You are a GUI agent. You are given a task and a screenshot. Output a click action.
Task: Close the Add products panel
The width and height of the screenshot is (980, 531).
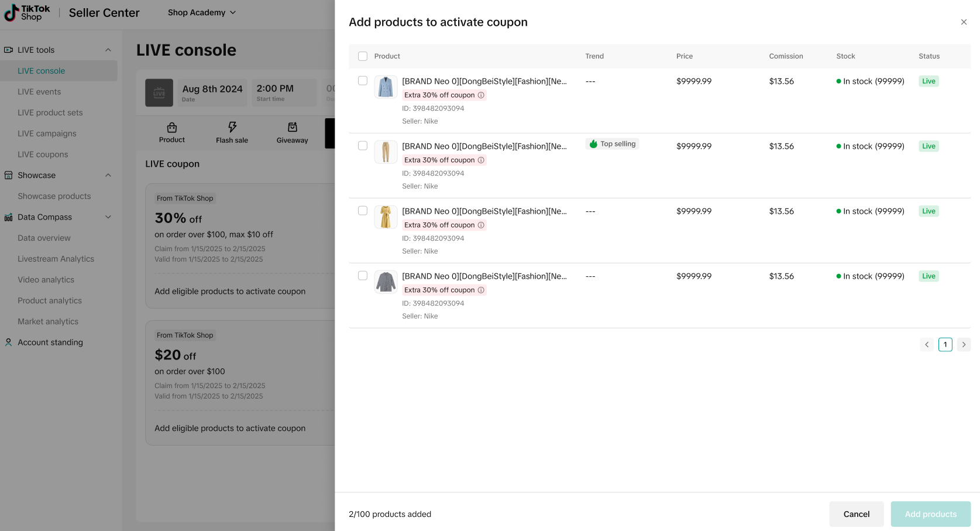tap(964, 22)
